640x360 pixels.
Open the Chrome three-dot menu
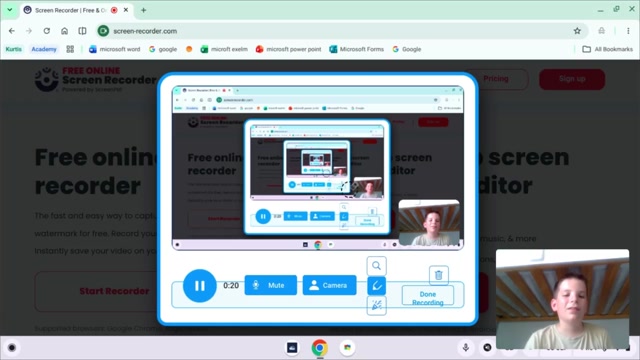point(628,31)
